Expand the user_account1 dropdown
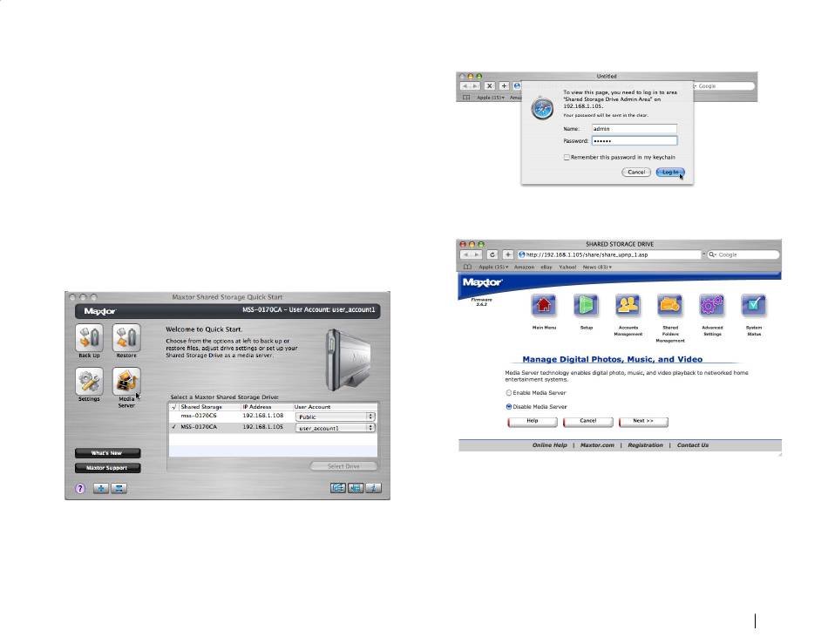 pos(335,428)
